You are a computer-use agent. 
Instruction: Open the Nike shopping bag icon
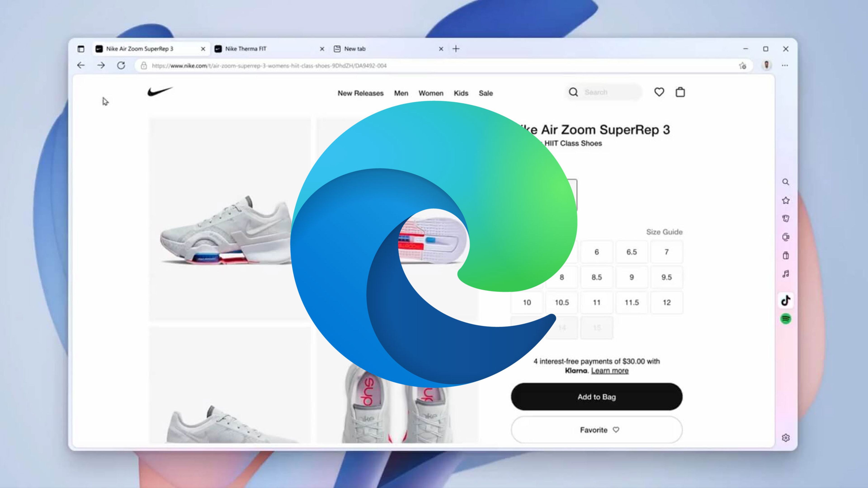(680, 92)
